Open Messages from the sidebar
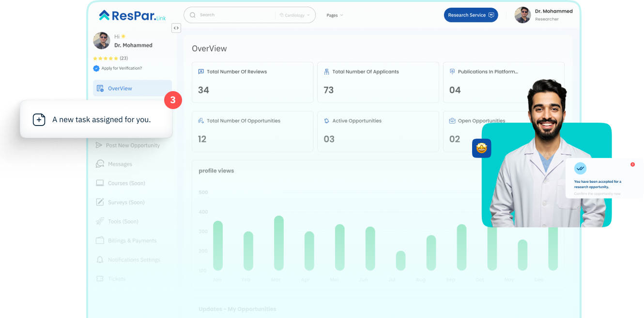 [120, 164]
